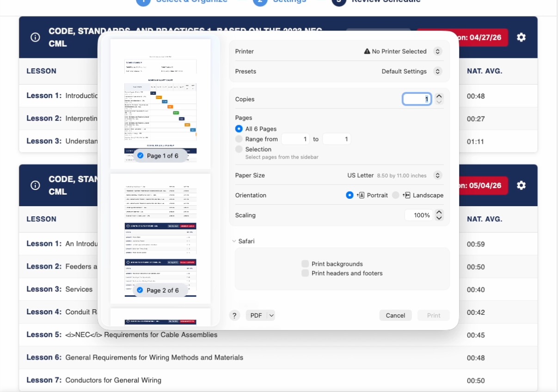Screen dimensions: 558x392
Task: Select the All 6 Pages radio button
Action: click(x=239, y=129)
